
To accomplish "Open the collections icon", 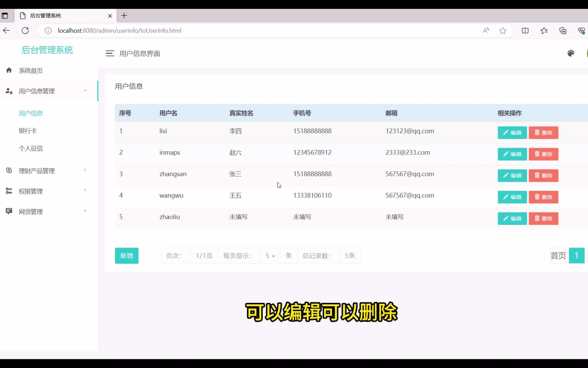I will [563, 31].
